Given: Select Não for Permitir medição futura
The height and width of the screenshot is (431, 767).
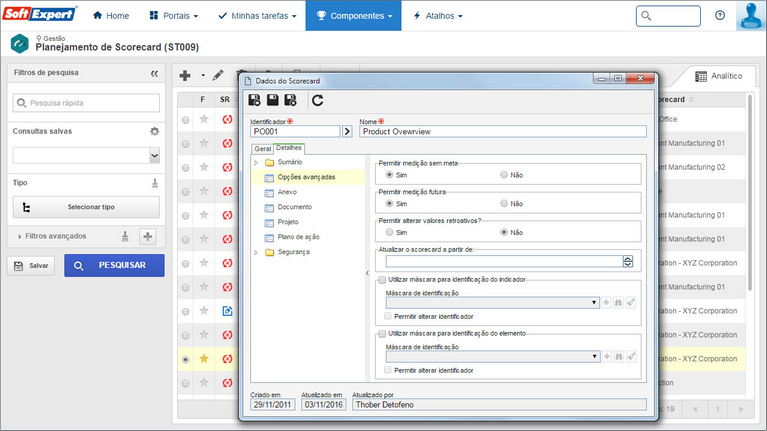Looking at the screenshot, I should (504, 204).
